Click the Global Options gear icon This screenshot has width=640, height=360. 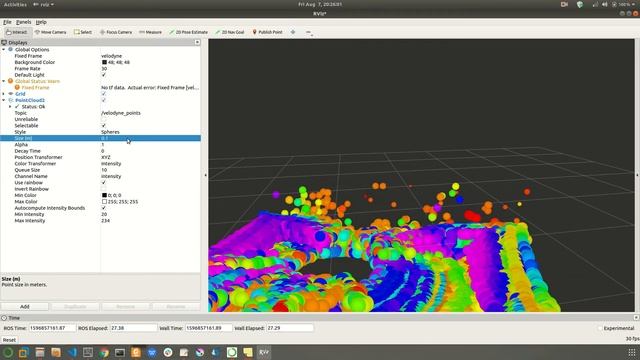click(x=11, y=49)
